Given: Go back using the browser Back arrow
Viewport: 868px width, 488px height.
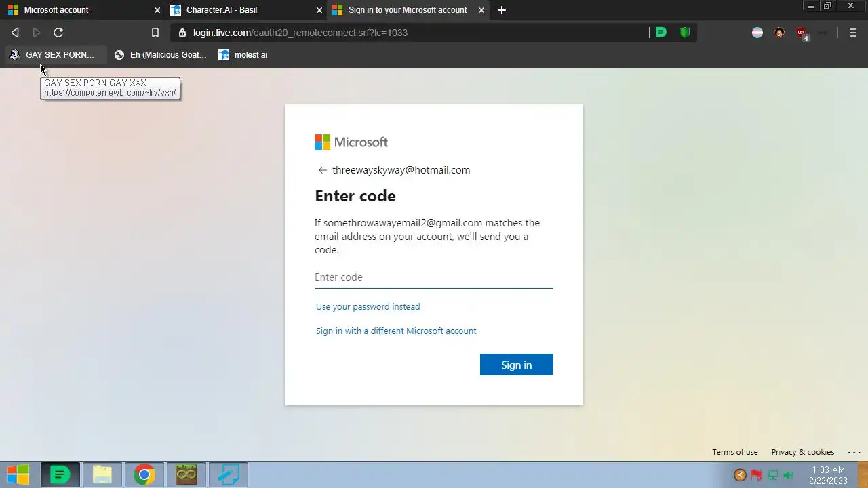Looking at the screenshot, I should [15, 33].
